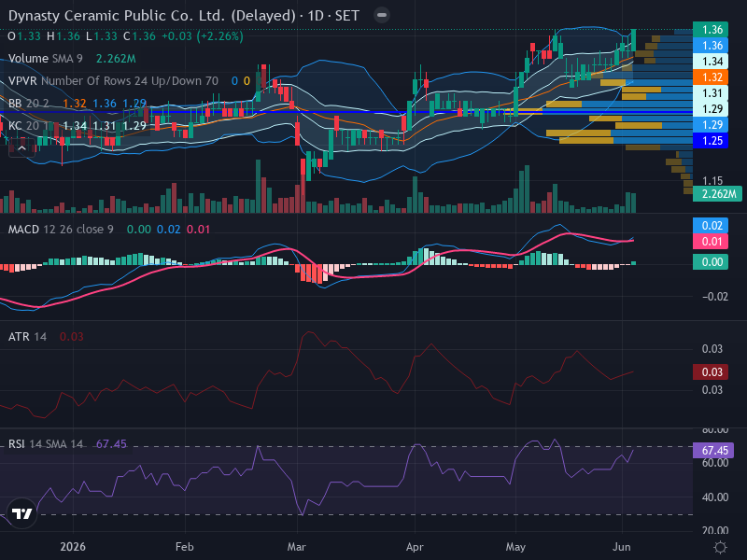Select the Volume SMA 9 indicator label
The image size is (747, 560).
[45, 59]
